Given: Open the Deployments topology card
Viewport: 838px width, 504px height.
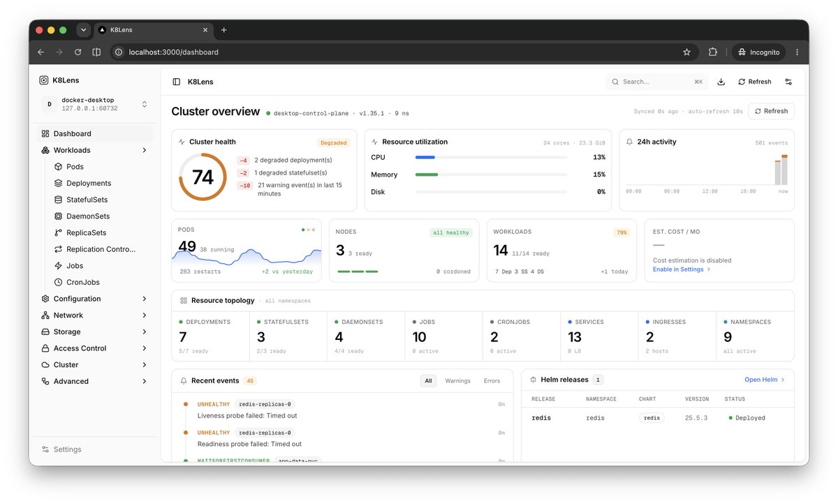Looking at the screenshot, I should (x=210, y=336).
